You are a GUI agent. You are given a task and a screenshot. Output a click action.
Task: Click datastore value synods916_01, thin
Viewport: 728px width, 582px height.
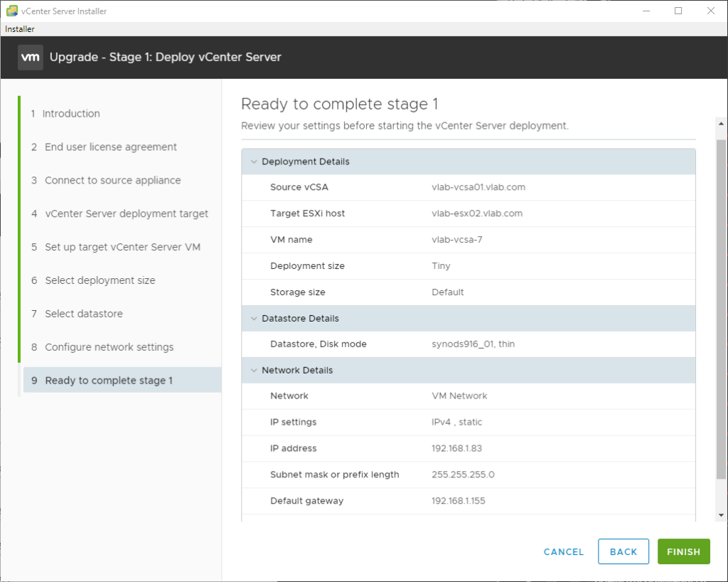[473, 344]
